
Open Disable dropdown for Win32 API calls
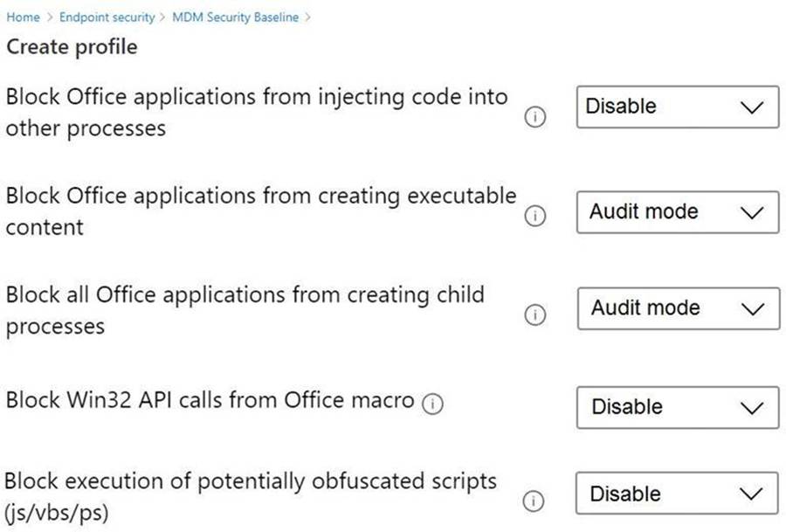point(677,407)
